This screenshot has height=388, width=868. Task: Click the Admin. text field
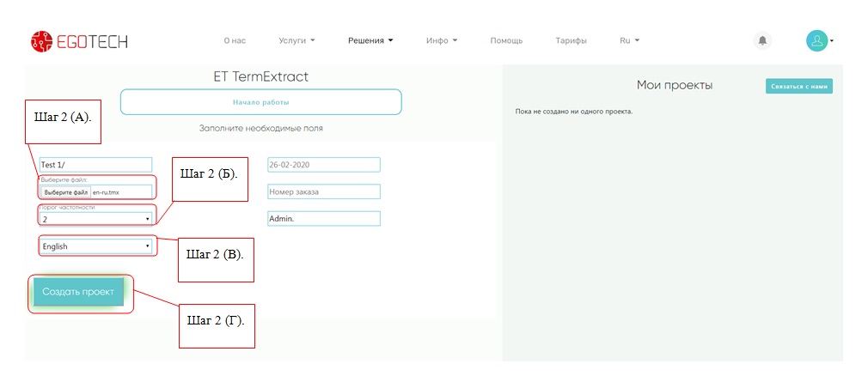(323, 219)
